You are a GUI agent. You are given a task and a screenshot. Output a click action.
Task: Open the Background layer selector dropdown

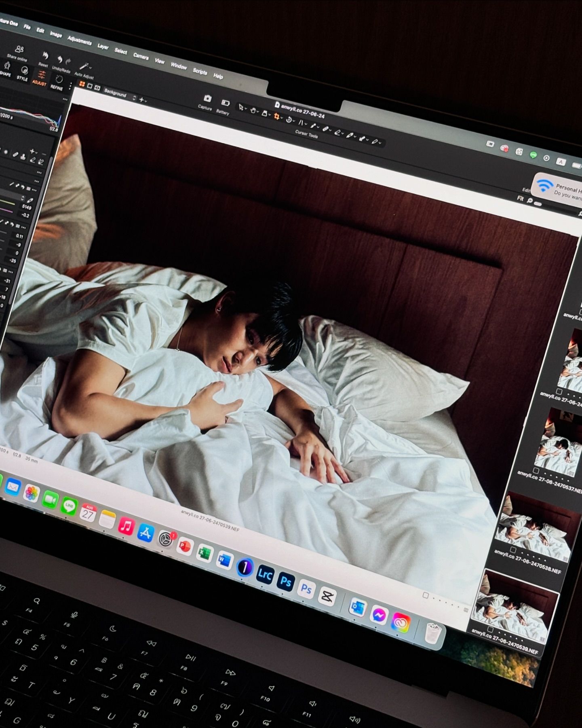pyautogui.click(x=120, y=94)
